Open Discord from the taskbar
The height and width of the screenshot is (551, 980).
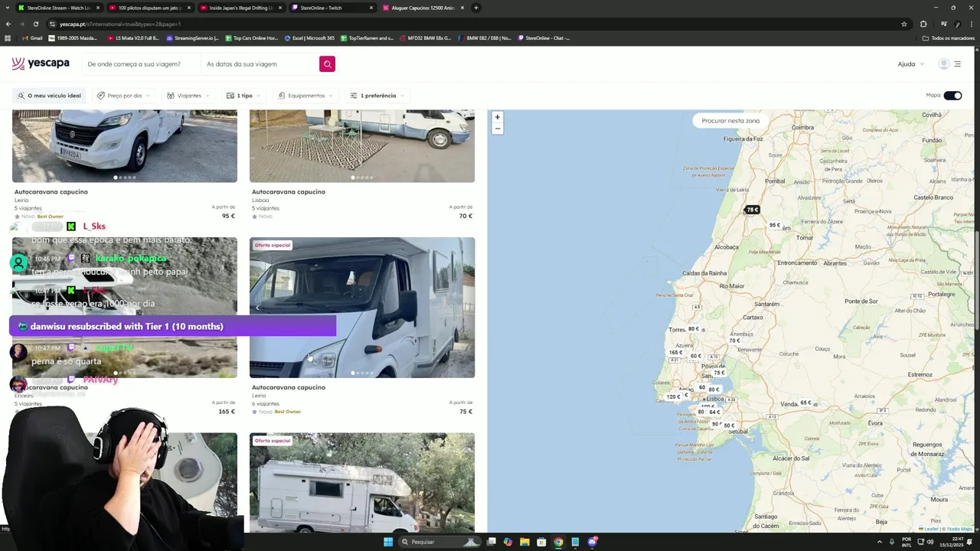(592, 542)
